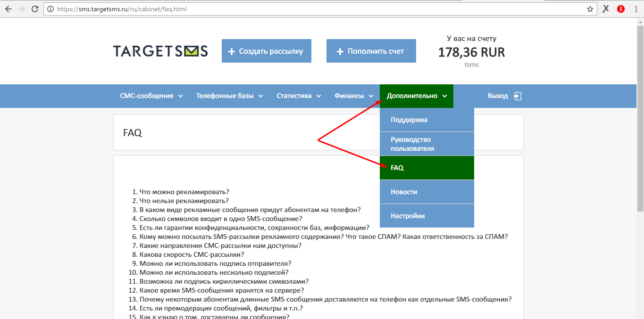Reload the page with refresh icon

(x=35, y=9)
